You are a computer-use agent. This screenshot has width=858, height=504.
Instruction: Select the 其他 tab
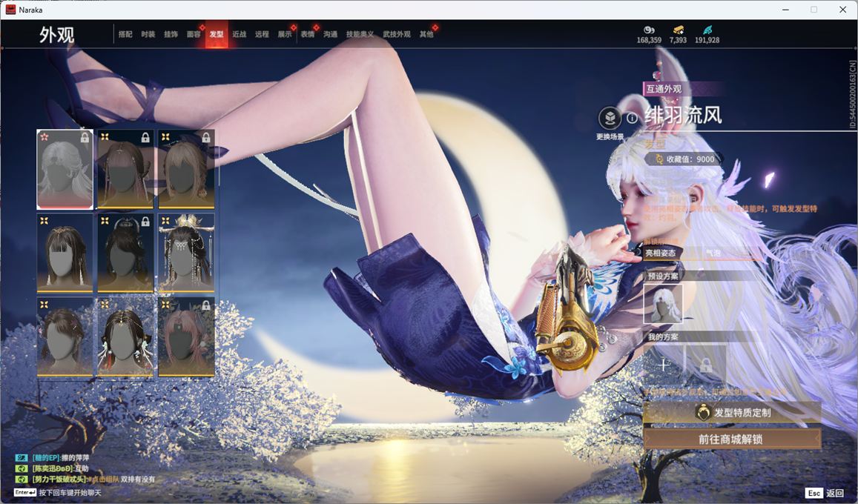click(x=426, y=35)
